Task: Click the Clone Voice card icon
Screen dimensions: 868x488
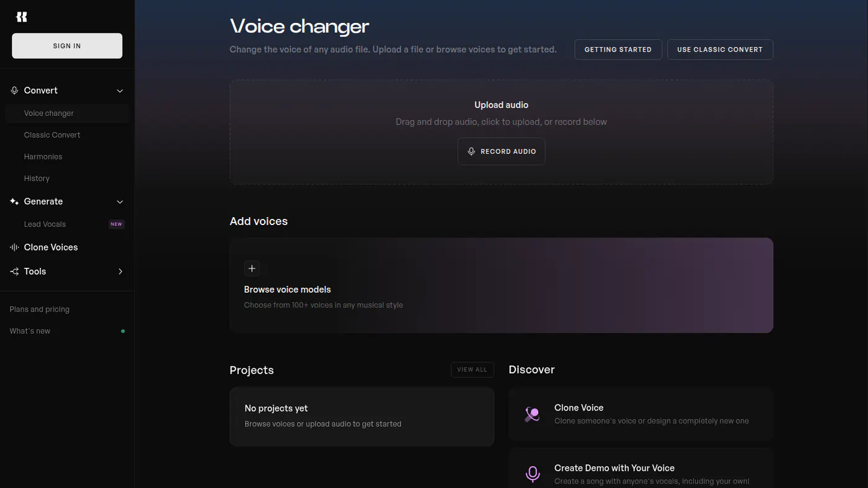Action: (x=532, y=414)
